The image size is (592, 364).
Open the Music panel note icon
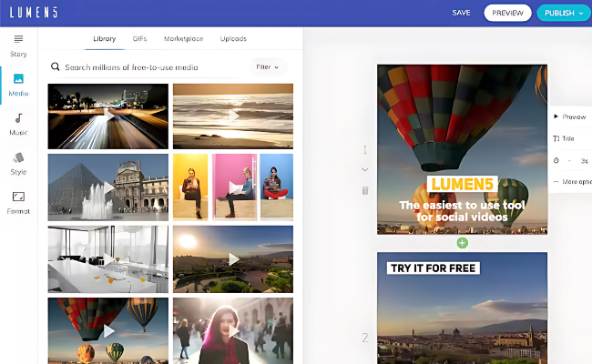[18, 118]
